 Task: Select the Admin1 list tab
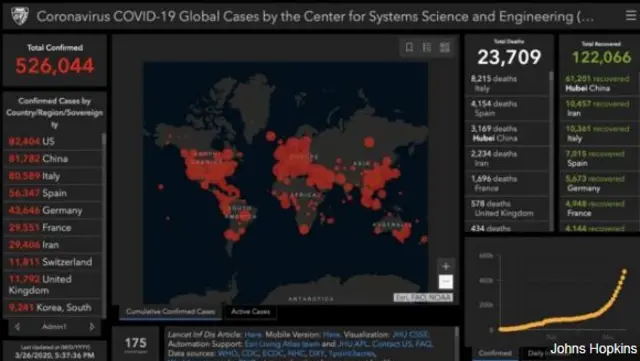(54, 327)
